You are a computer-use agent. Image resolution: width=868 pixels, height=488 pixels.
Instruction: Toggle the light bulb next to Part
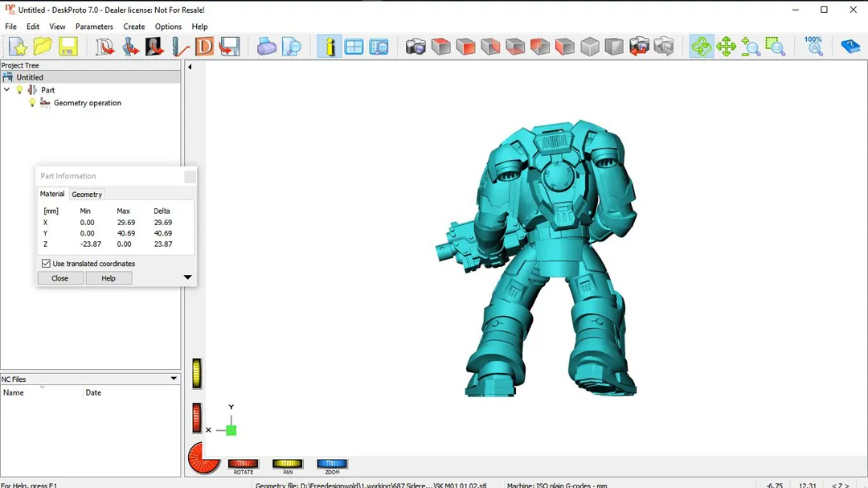[x=20, y=90]
